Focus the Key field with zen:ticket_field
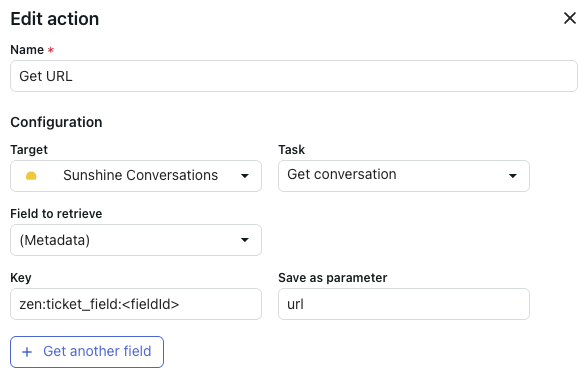This screenshot has height=381, width=588. coord(136,304)
